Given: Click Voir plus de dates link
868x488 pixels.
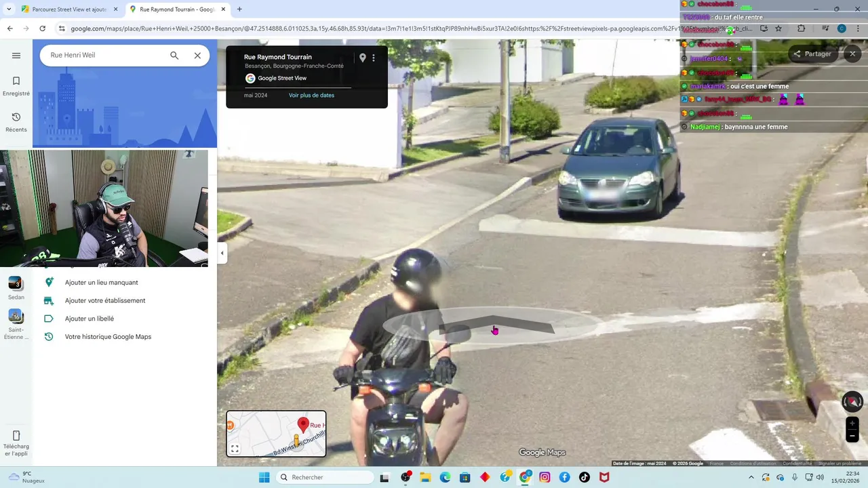Looking at the screenshot, I should click(x=311, y=96).
